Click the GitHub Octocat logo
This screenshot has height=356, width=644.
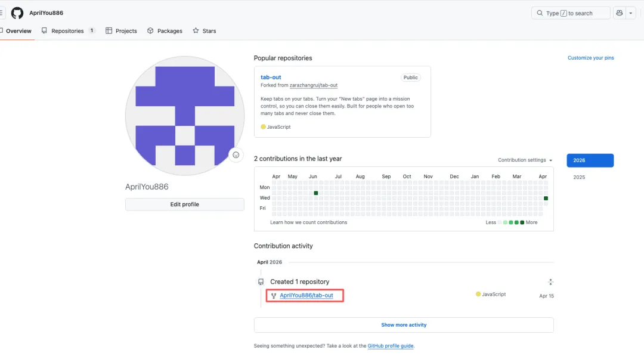coord(17,13)
